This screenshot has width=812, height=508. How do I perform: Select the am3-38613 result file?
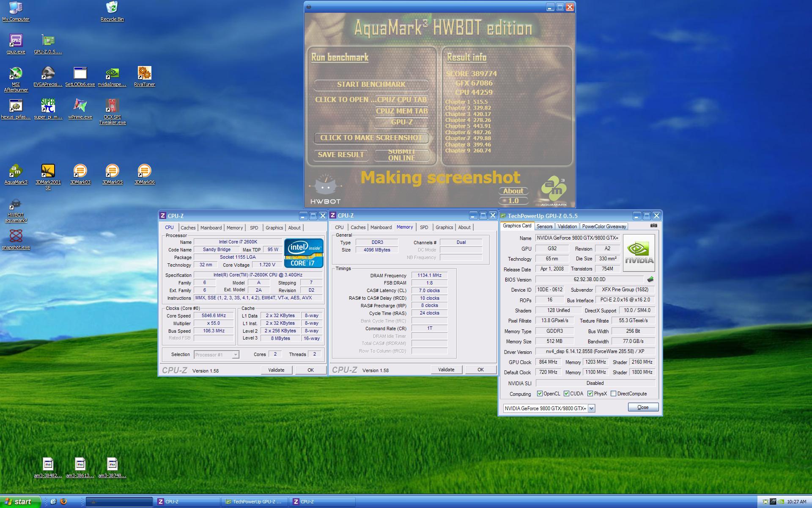tap(80, 468)
